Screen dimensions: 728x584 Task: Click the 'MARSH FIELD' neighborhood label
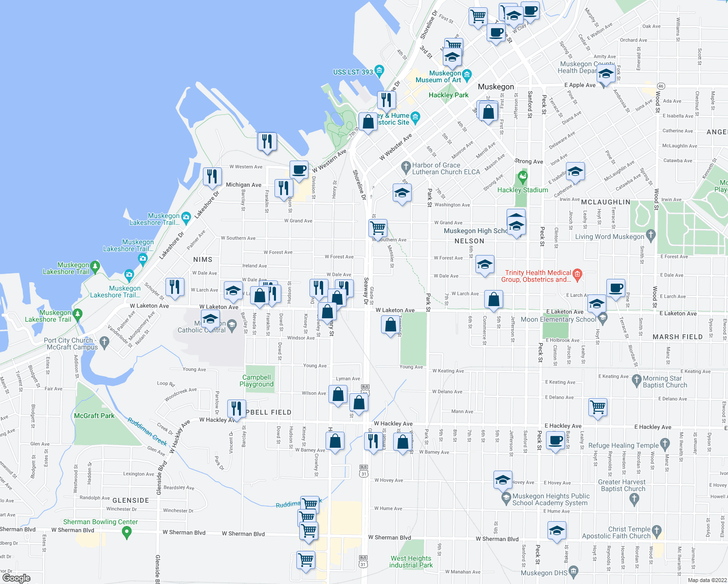click(x=678, y=337)
